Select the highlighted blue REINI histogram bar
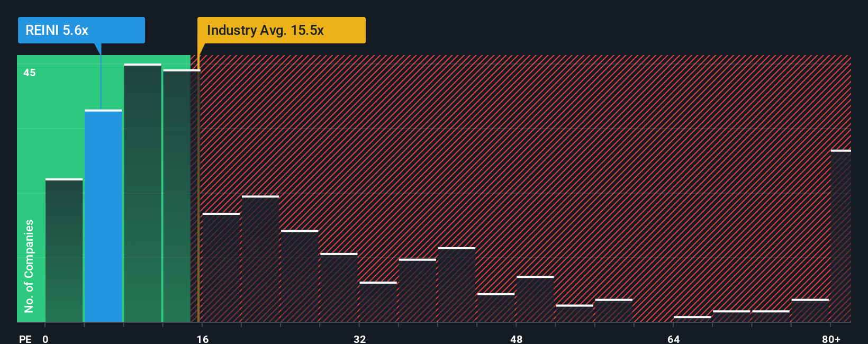The height and width of the screenshot is (344, 868). click(103, 216)
